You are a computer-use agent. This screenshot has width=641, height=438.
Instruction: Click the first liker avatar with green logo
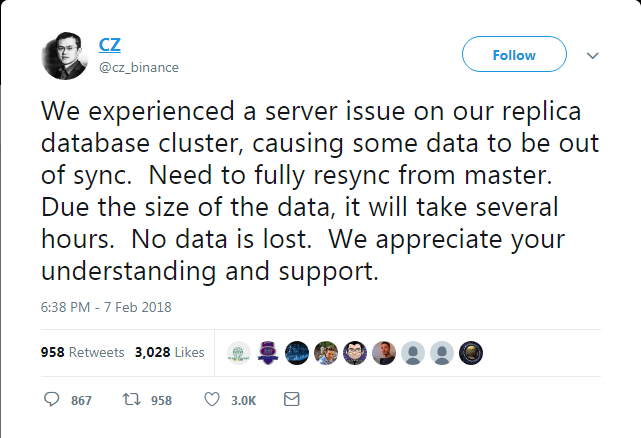click(238, 352)
